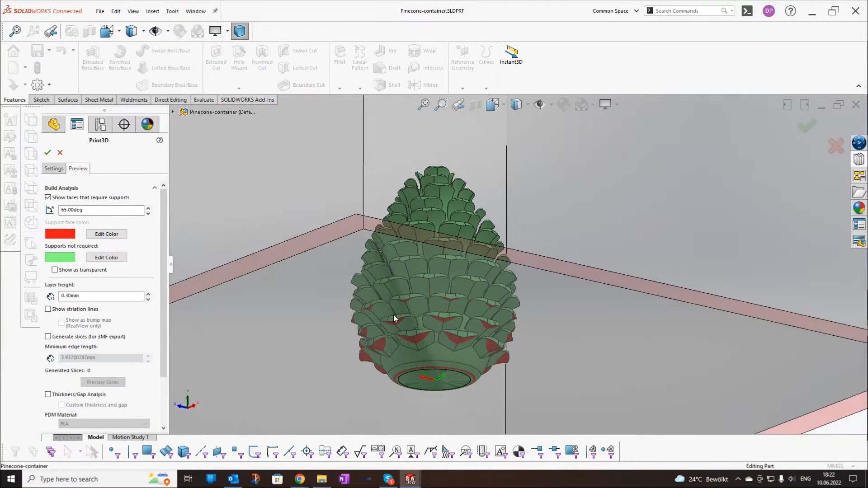Click the red support face color swatch
The width and height of the screenshot is (868, 488).
coord(60,234)
